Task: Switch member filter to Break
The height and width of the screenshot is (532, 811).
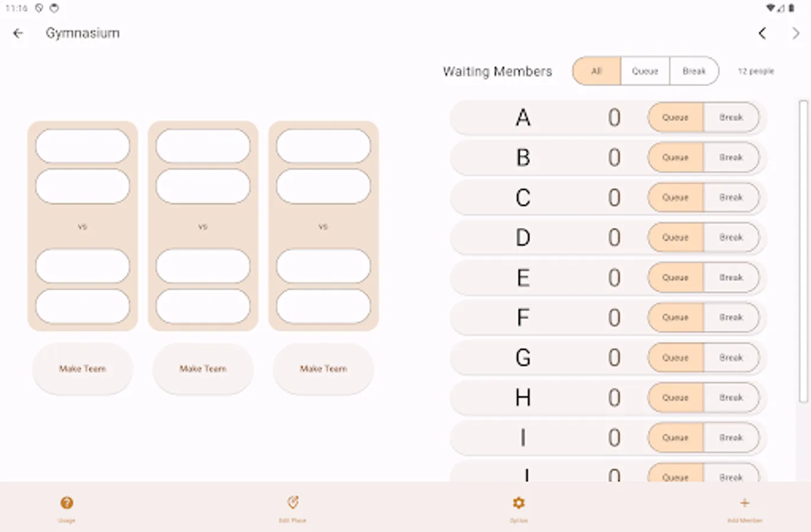Action: coord(694,71)
